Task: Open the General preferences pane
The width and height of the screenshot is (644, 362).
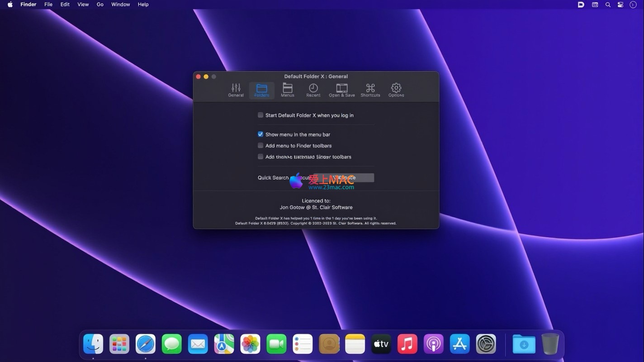Action: 236,90
